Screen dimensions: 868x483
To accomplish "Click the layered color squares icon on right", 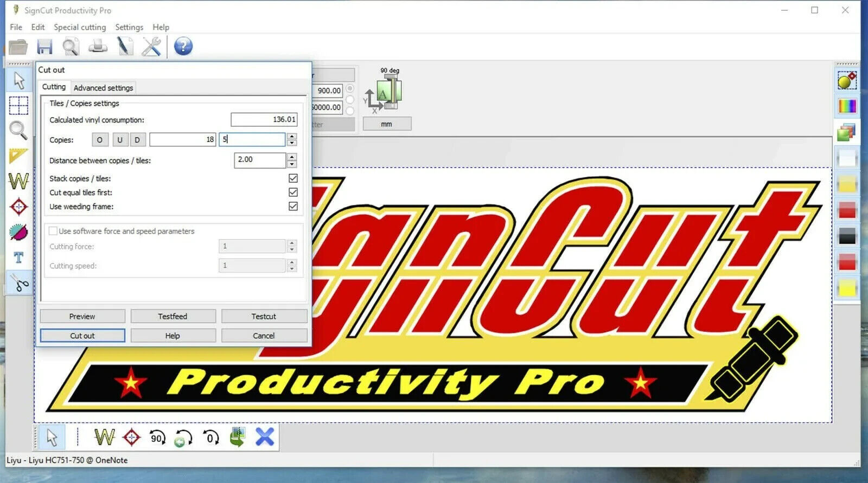I will (846, 132).
